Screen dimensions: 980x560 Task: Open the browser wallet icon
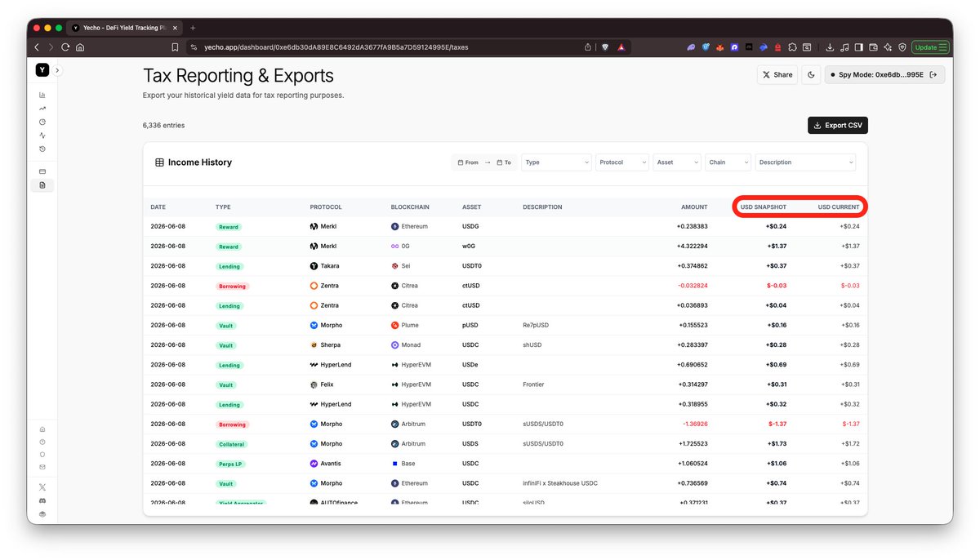click(873, 47)
